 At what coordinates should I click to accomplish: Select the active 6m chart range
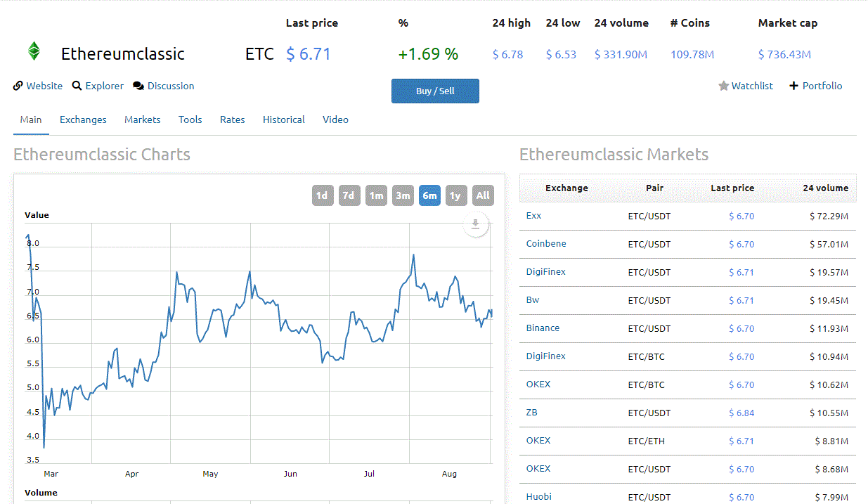pos(429,195)
